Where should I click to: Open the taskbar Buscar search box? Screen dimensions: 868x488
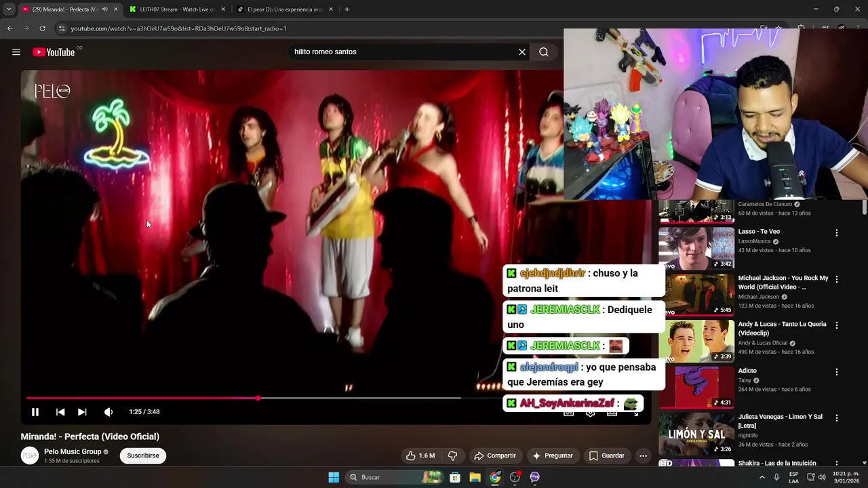395,477
